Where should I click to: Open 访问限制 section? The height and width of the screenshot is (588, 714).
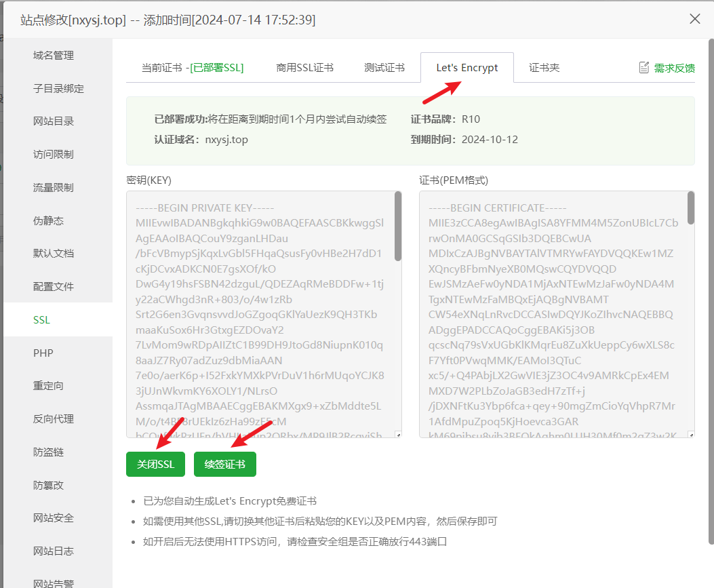coord(54,155)
